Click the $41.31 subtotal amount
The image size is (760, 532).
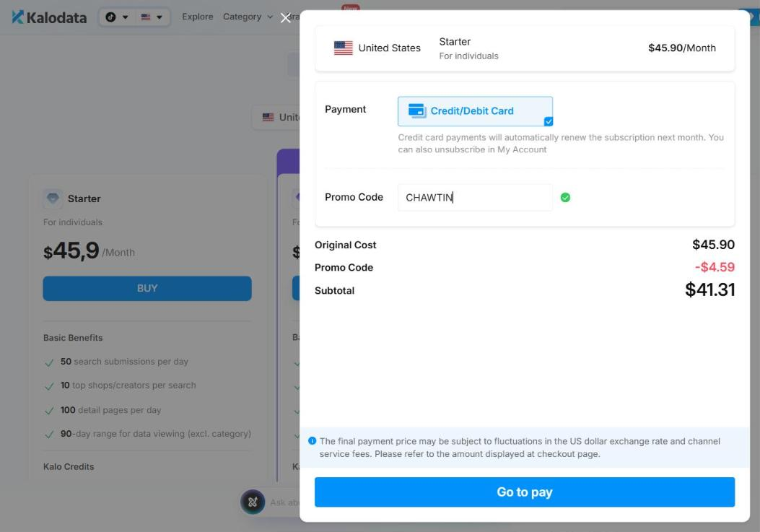click(x=709, y=290)
